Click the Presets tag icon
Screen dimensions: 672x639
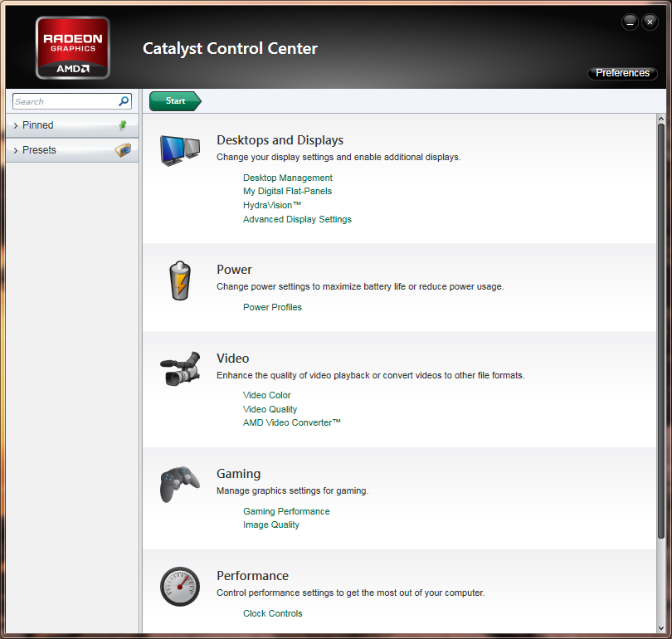tap(123, 150)
